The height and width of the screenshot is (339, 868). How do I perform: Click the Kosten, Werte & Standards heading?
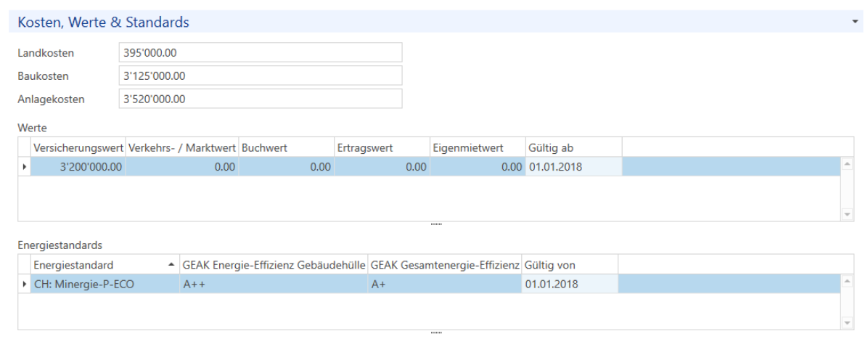104,23
